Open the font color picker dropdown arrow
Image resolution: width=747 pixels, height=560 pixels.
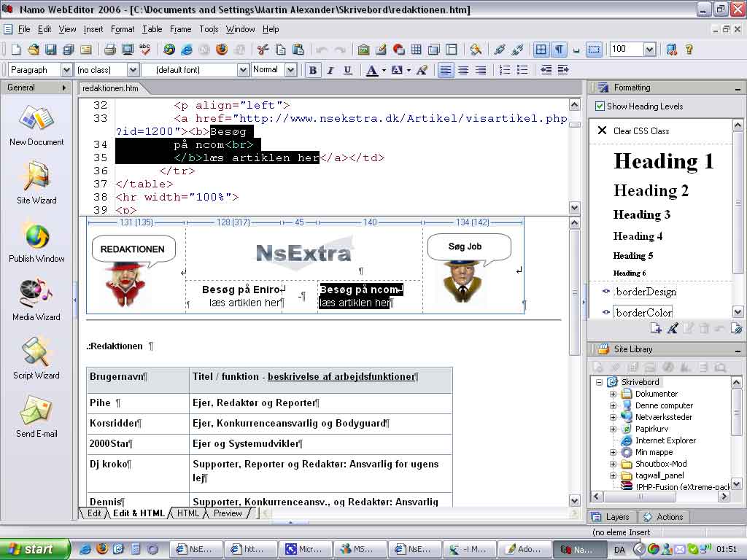coord(384,71)
